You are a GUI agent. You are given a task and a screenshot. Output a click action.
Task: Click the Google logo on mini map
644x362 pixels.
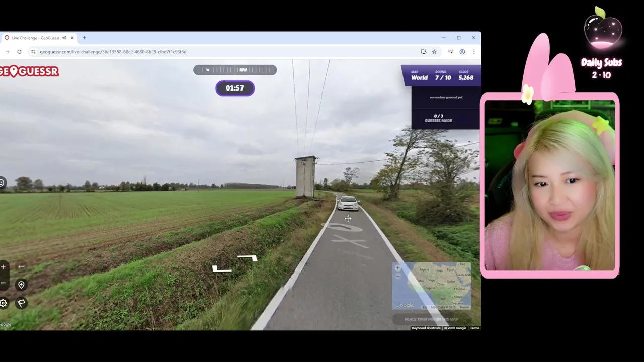tap(404, 305)
